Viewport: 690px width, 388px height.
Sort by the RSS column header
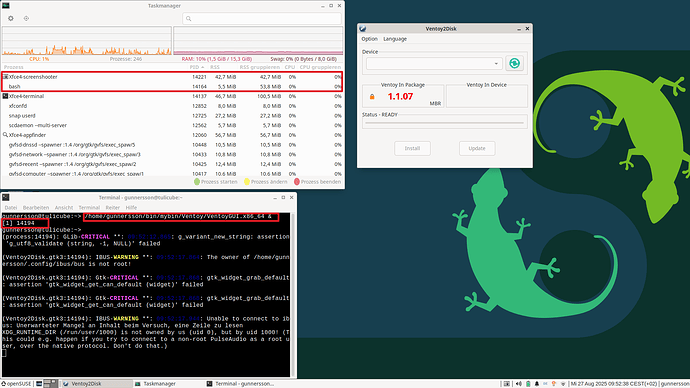pos(215,67)
